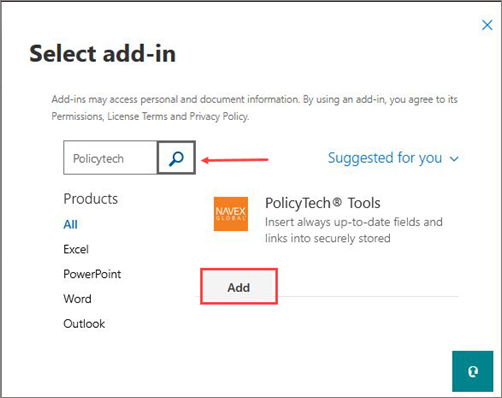The height and width of the screenshot is (398, 502).
Task: Click the Select add-in title heading
Action: click(x=103, y=53)
